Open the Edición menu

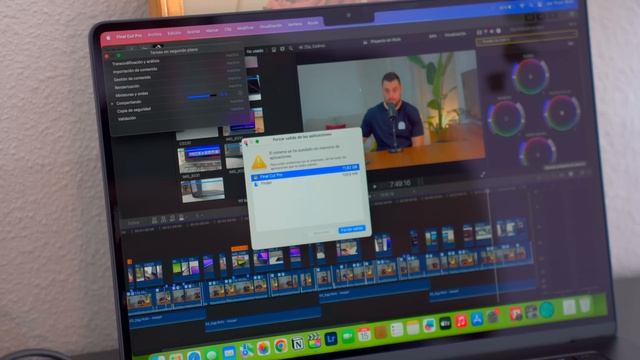pyautogui.click(x=174, y=33)
